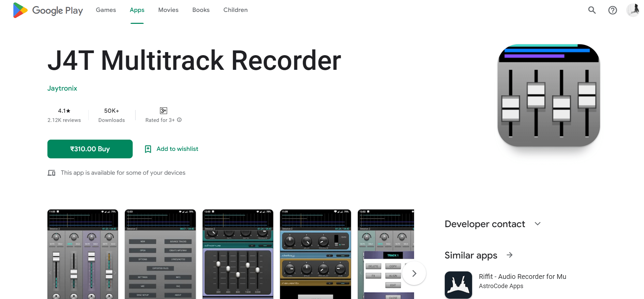Screen dimensions: 644x299
Task: Open Similar apps arrow
Action: [510, 255]
